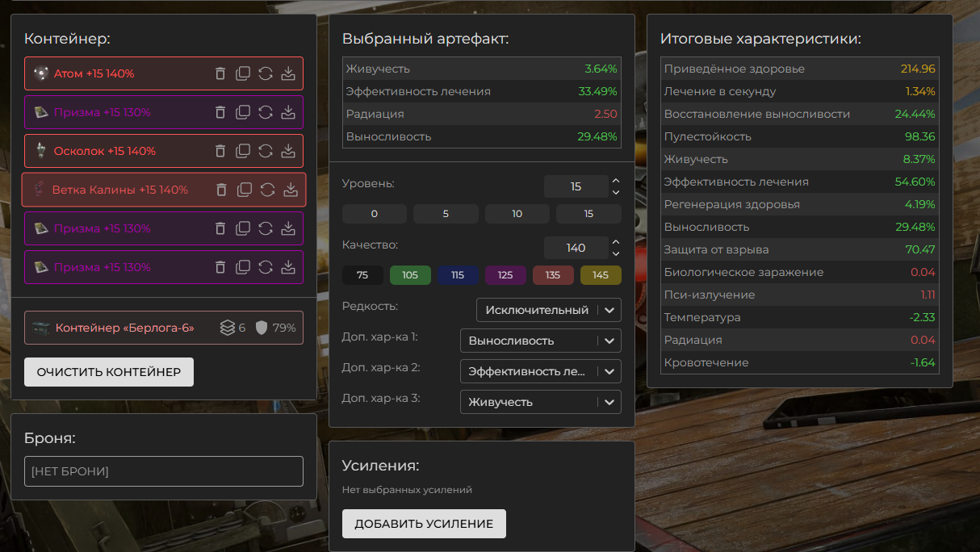Click the Температура stat row

pyautogui.click(x=800, y=317)
